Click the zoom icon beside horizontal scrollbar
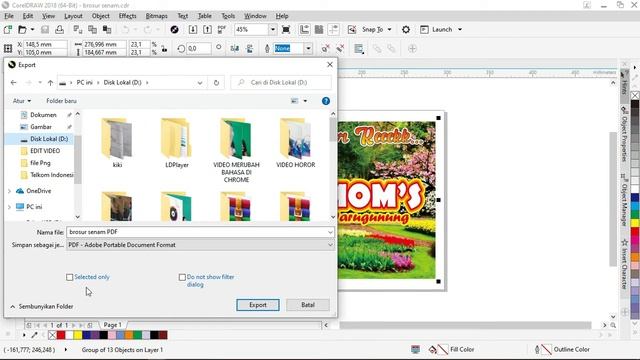 (x=613, y=325)
